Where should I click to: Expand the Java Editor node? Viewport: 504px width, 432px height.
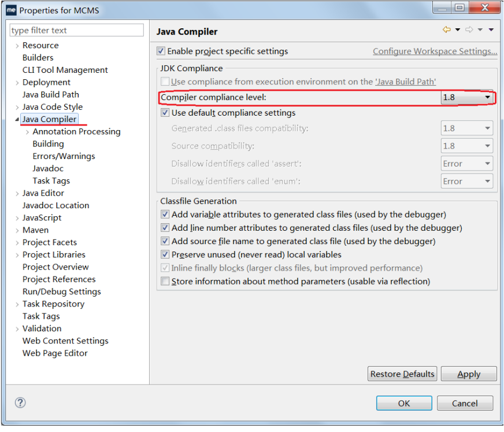click(17, 193)
